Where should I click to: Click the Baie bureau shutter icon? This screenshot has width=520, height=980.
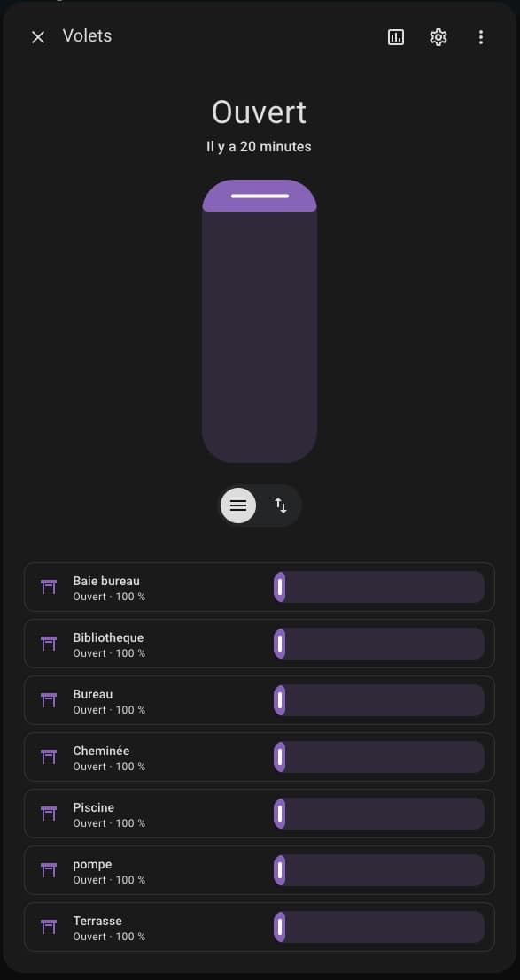pyautogui.click(x=49, y=587)
